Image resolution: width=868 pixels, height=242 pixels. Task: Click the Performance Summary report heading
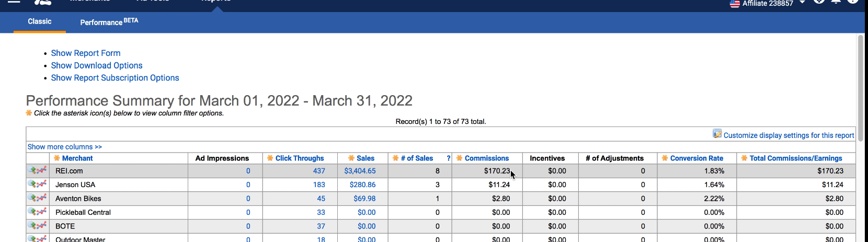(x=219, y=100)
